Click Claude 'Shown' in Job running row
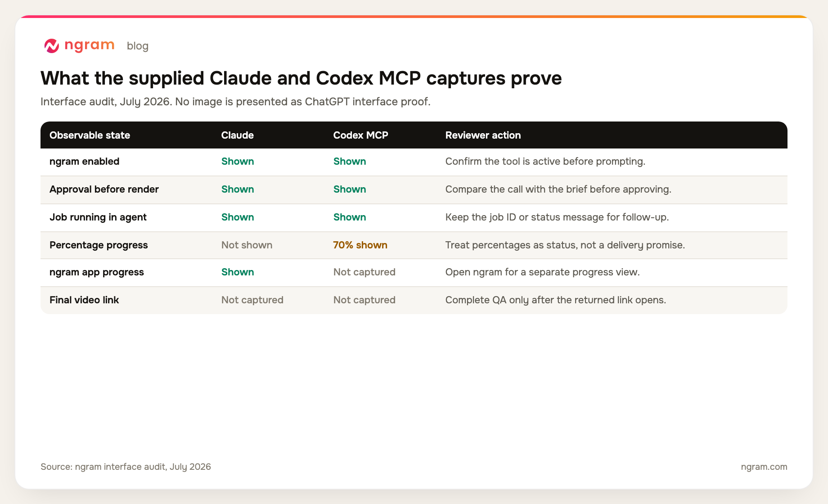 pyautogui.click(x=238, y=217)
